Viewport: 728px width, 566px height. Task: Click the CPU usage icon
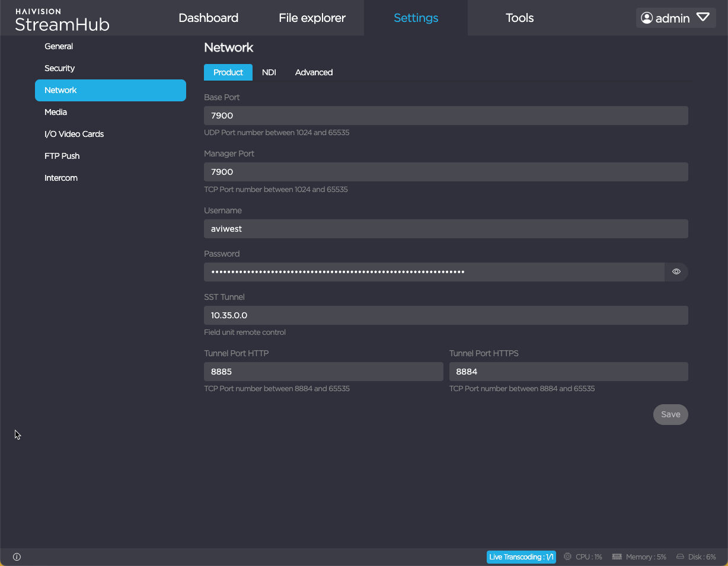click(567, 557)
